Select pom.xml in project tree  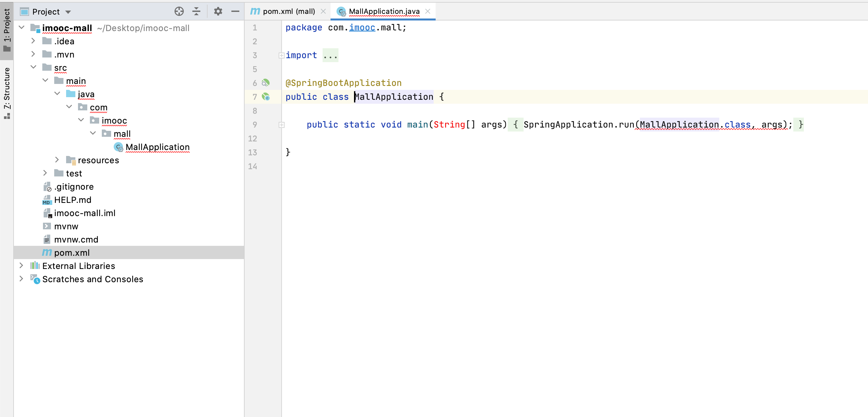click(x=72, y=253)
